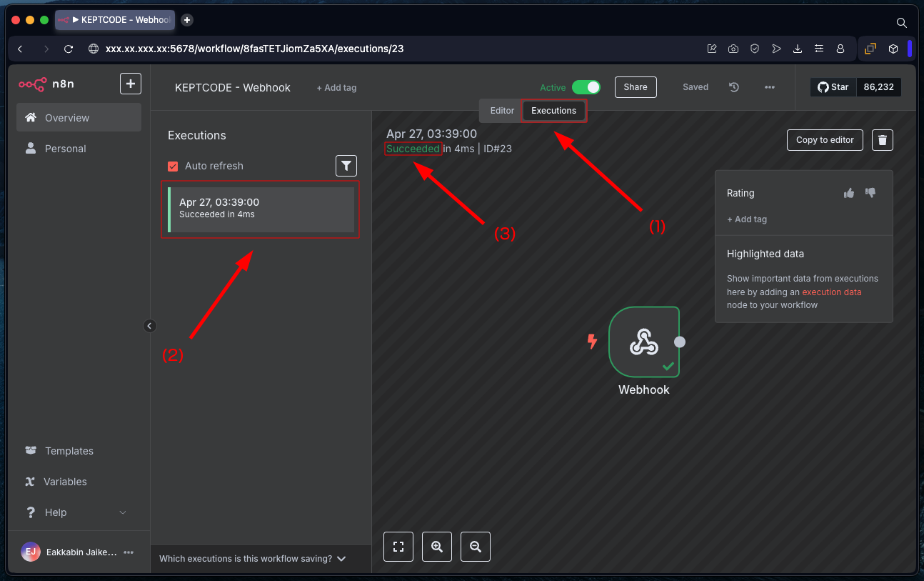Select the Apr 27, 03:39:00 execution entry
The width and height of the screenshot is (924, 581).
point(261,209)
